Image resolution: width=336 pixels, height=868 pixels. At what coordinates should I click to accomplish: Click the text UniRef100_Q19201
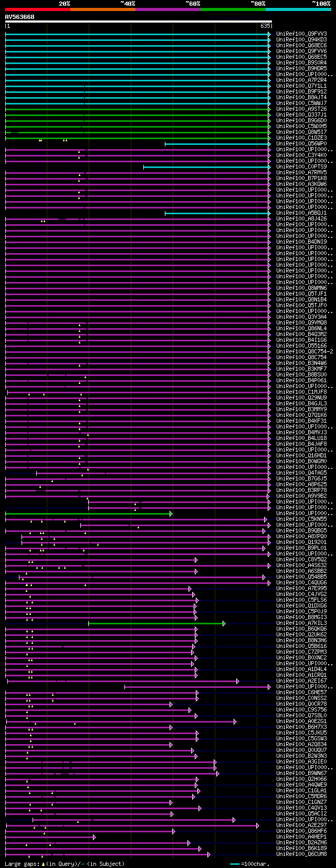point(301,542)
